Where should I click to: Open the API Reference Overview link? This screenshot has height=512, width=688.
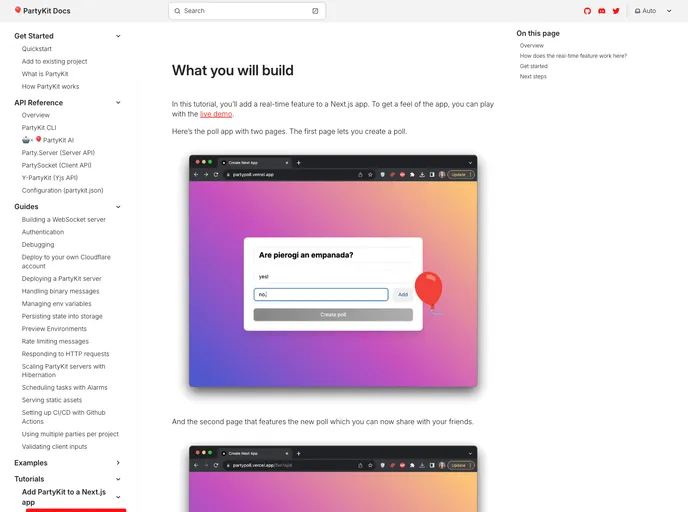click(36, 115)
